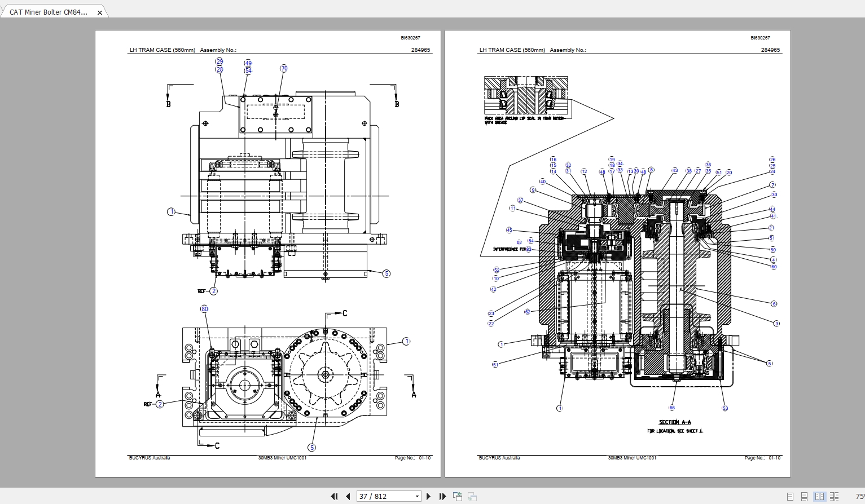Click BI630267 code on right page
Screen dimensions: 865x504
760,38
